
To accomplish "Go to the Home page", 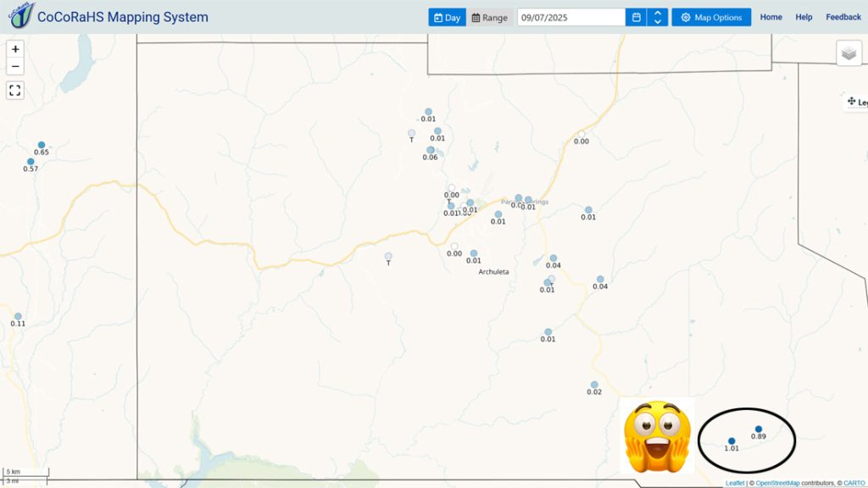I will [x=771, y=17].
